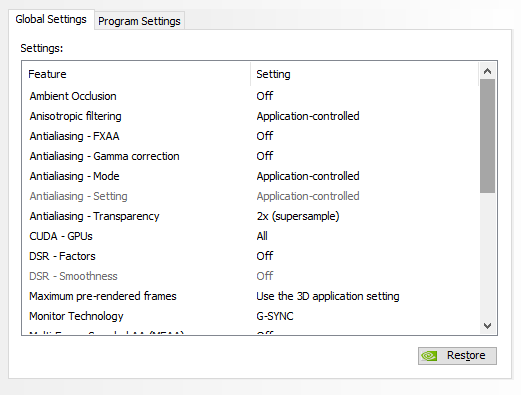Click the greyed DSR - Smoothness row
The height and width of the screenshot is (395, 521).
[x=251, y=276]
